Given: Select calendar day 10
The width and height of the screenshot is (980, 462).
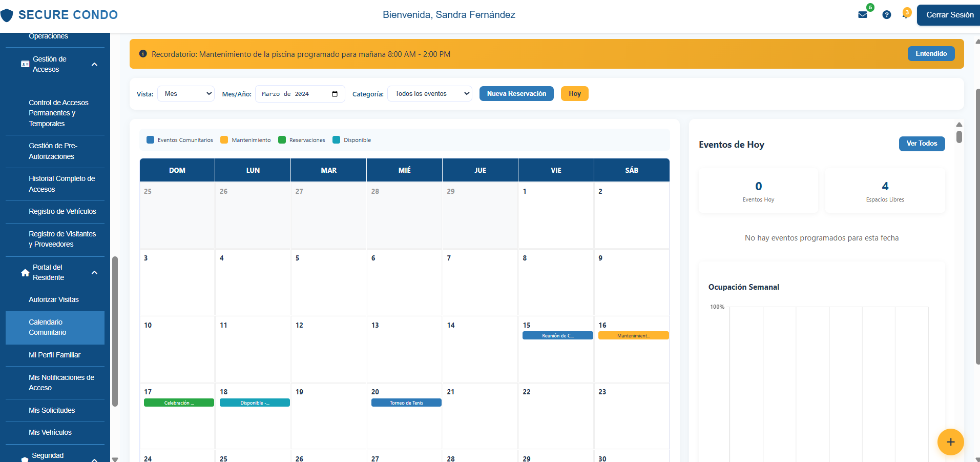Looking at the screenshot, I should pyautogui.click(x=177, y=349).
